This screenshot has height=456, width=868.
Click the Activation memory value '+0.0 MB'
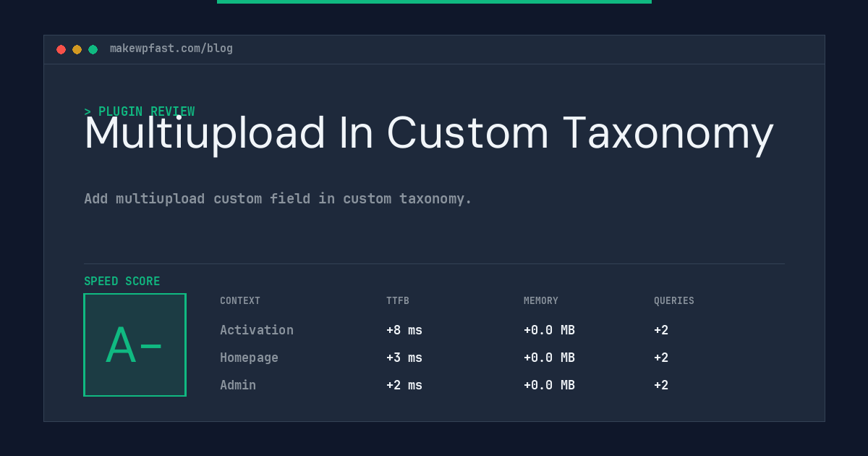[x=549, y=330]
